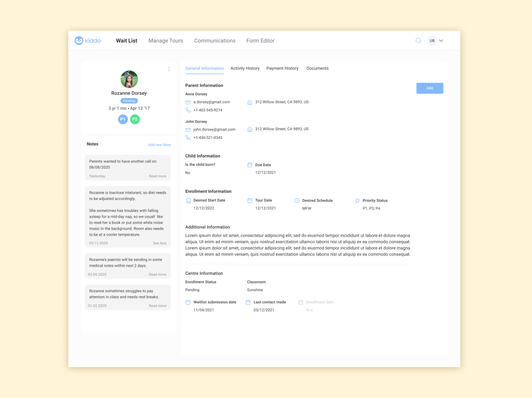Image resolution: width=532 pixels, height=398 pixels.
Task: Switch to the Payment History tab
Action: coord(282,68)
